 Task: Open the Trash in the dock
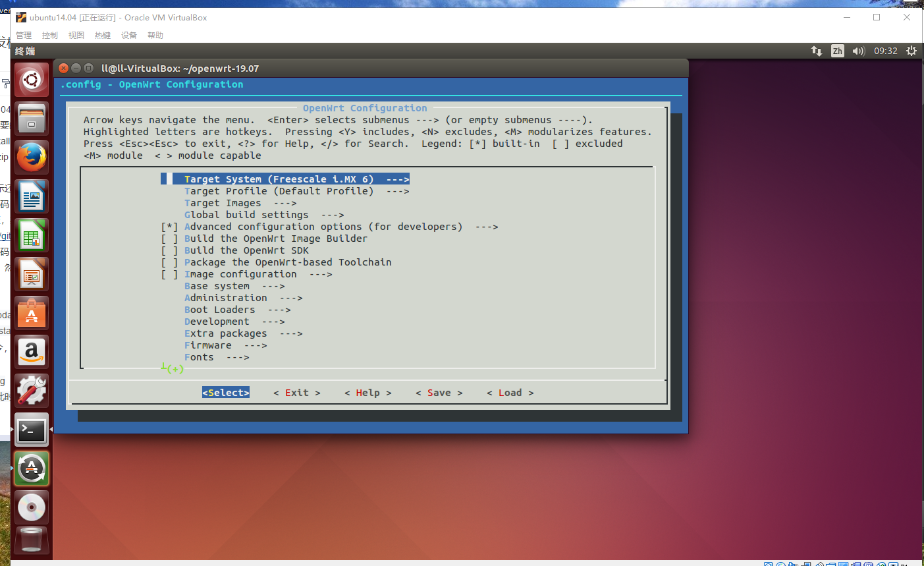point(31,540)
